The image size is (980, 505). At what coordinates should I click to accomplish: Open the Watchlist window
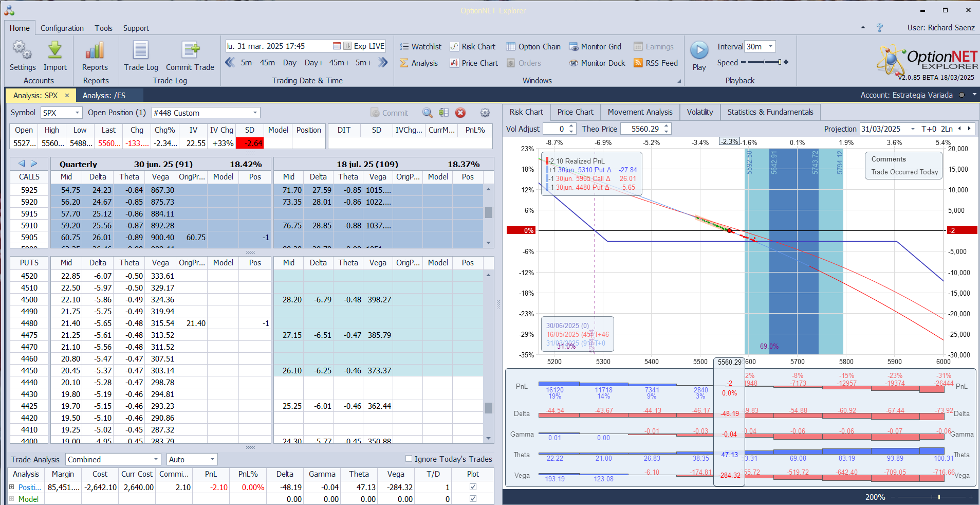click(x=420, y=46)
